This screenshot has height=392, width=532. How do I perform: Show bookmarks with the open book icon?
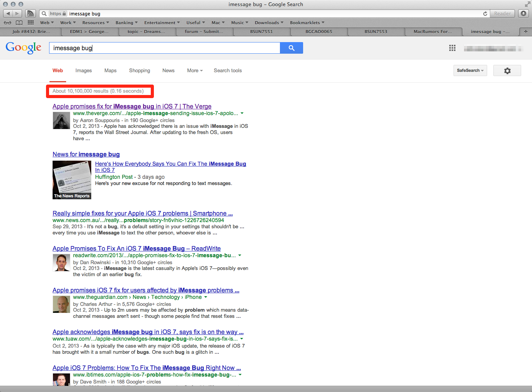19,23
